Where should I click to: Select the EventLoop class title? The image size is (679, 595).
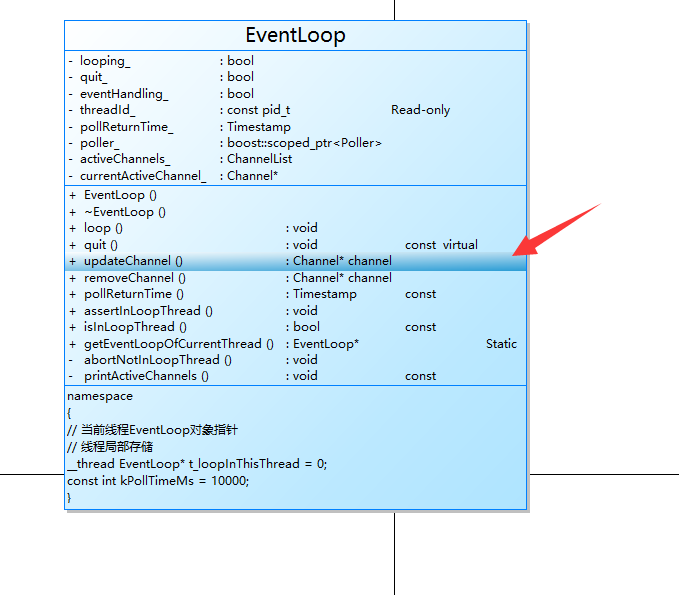[295, 35]
